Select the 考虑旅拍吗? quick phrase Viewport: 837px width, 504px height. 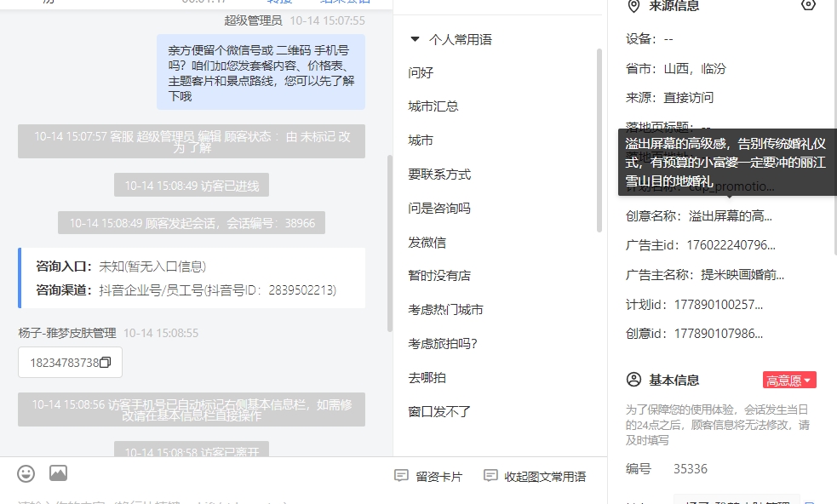pos(443,344)
